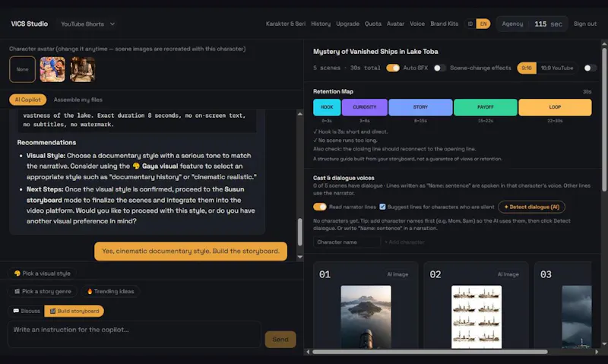The width and height of the screenshot is (608, 364).
Task: Click the PAYOFF retention segment
Action: click(x=486, y=107)
